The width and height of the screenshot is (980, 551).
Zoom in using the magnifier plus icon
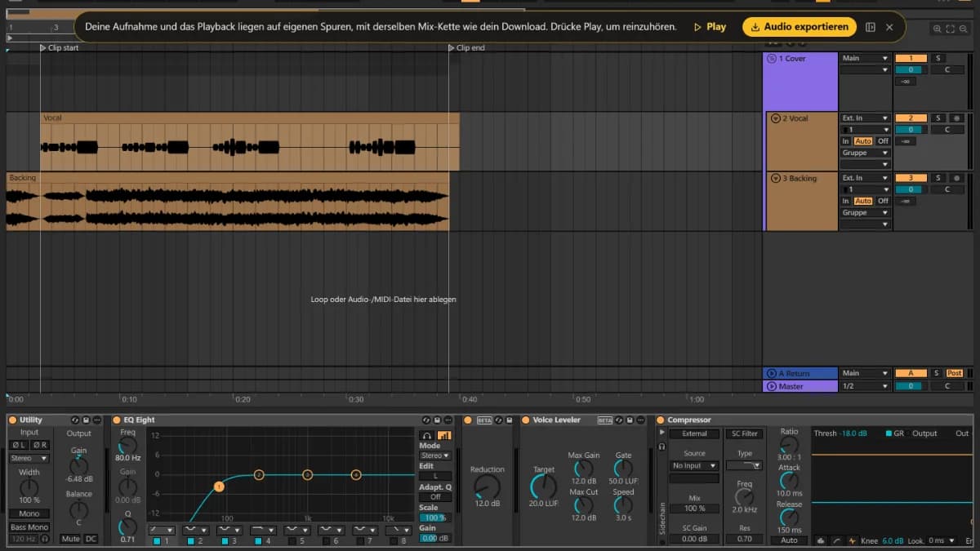(x=937, y=29)
